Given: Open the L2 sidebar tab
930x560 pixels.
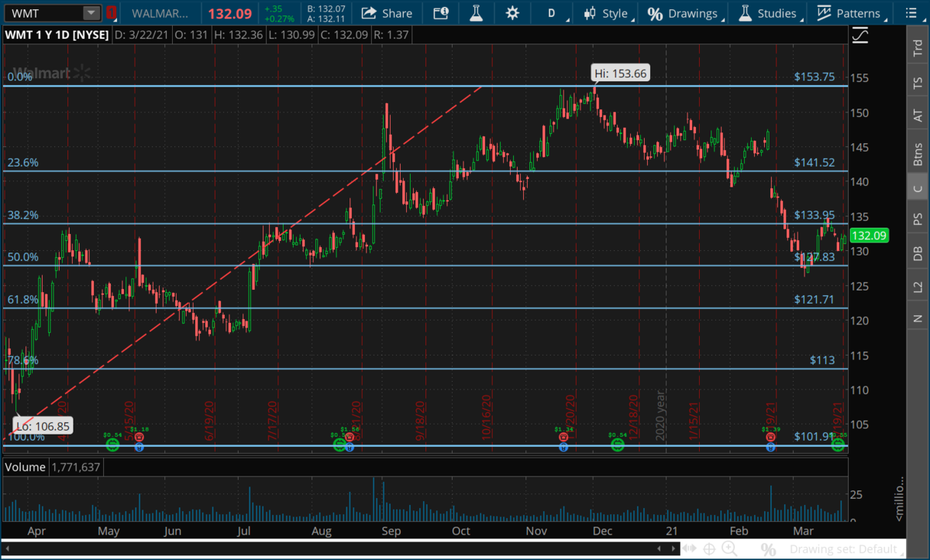Looking at the screenshot, I should [x=918, y=287].
